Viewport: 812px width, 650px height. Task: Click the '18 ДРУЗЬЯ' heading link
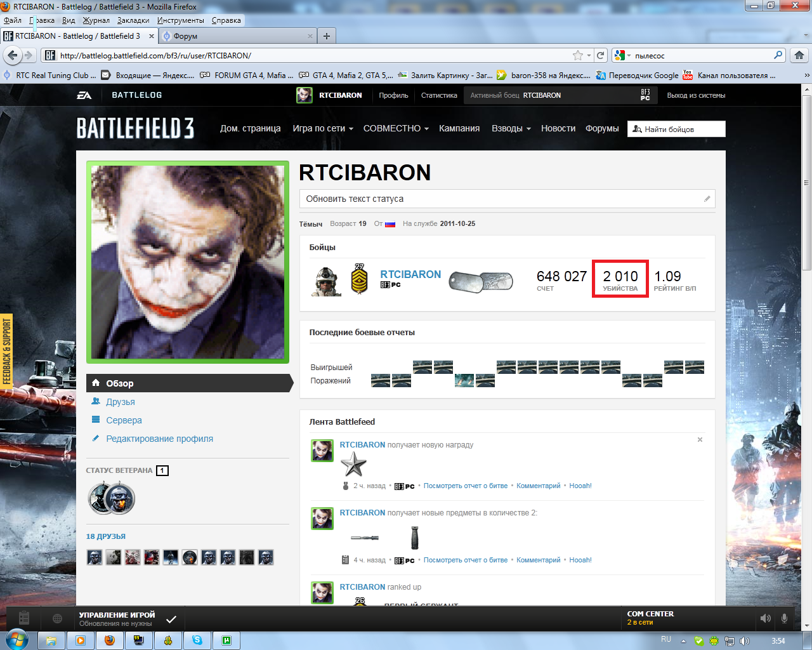(106, 536)
